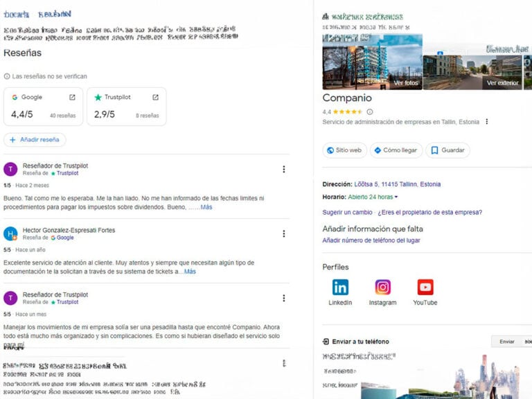The width and height of the screenshot is (532, 399).
Task: Click Añadir número de teléfono del lugar
Action: tap(371, 240)
